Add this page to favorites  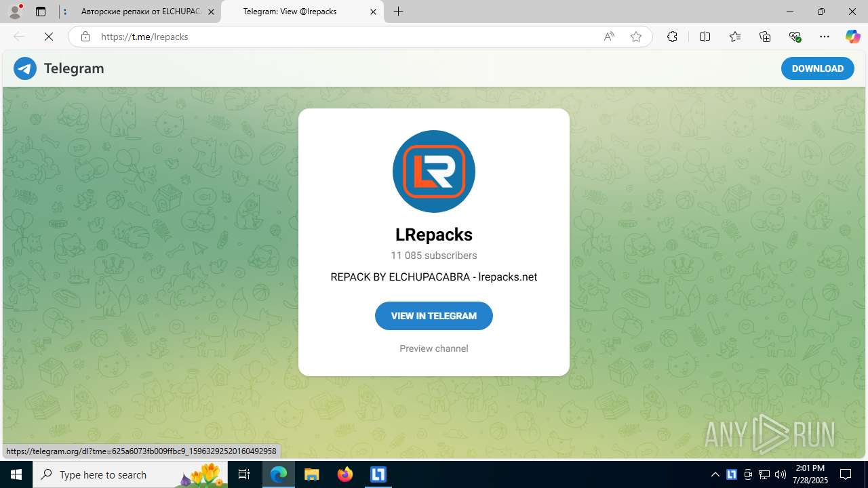click(635, 37)
